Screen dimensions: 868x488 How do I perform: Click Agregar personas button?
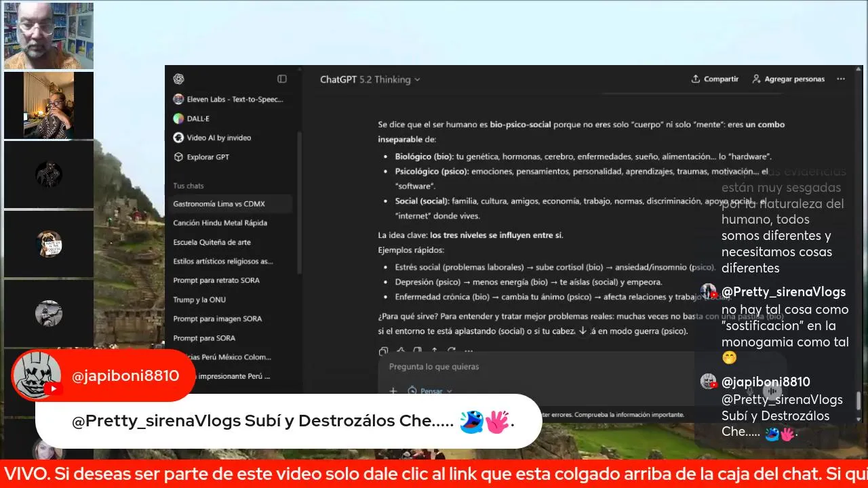pos(788,79)
